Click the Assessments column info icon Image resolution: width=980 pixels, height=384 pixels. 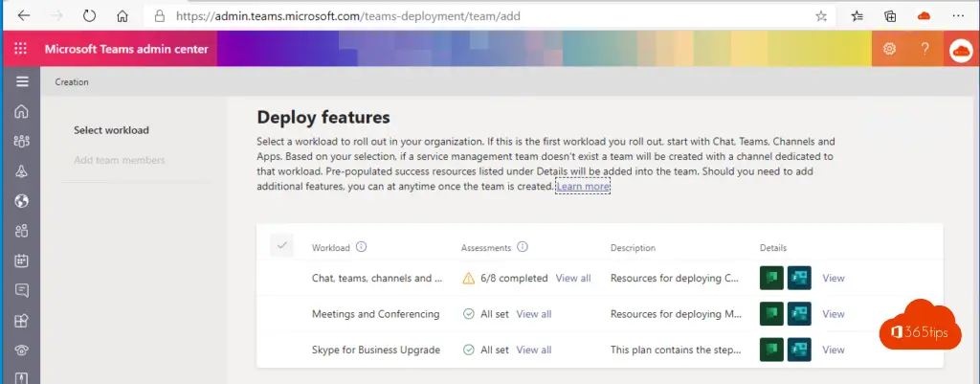point(523,247)
